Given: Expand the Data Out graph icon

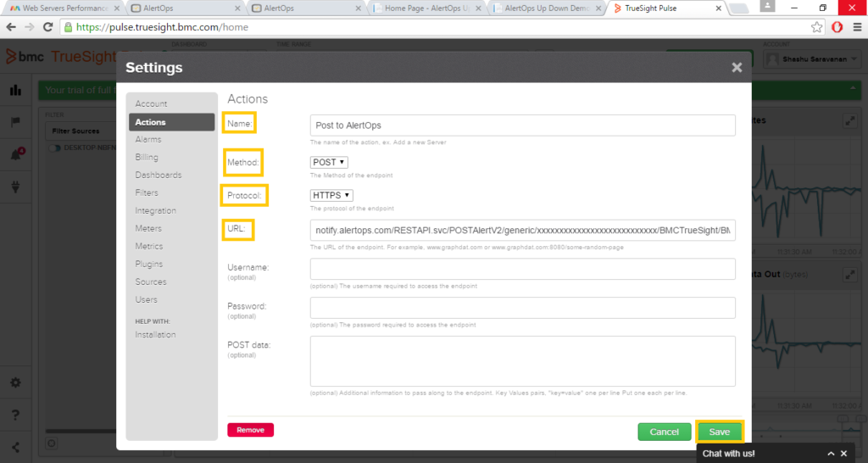Looking at the screenshot, I should tap(849, 274).
